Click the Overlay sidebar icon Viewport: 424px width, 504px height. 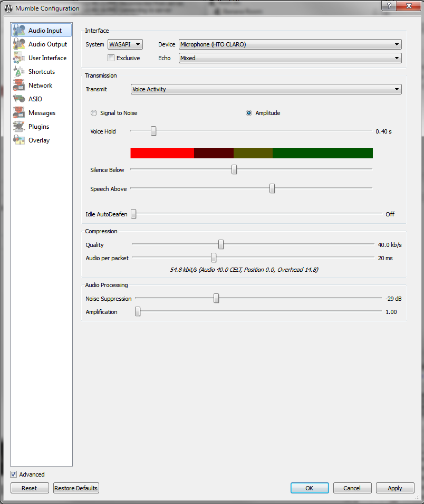(x=19, y=140)
